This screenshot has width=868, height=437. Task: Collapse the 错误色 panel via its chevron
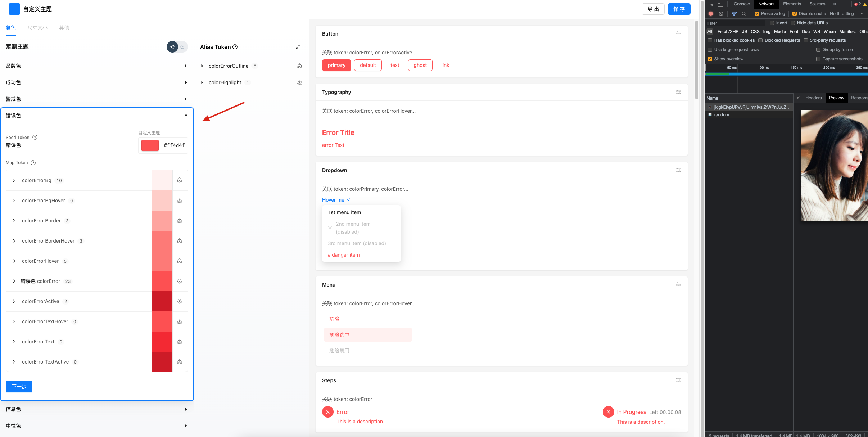pos(186,115)
